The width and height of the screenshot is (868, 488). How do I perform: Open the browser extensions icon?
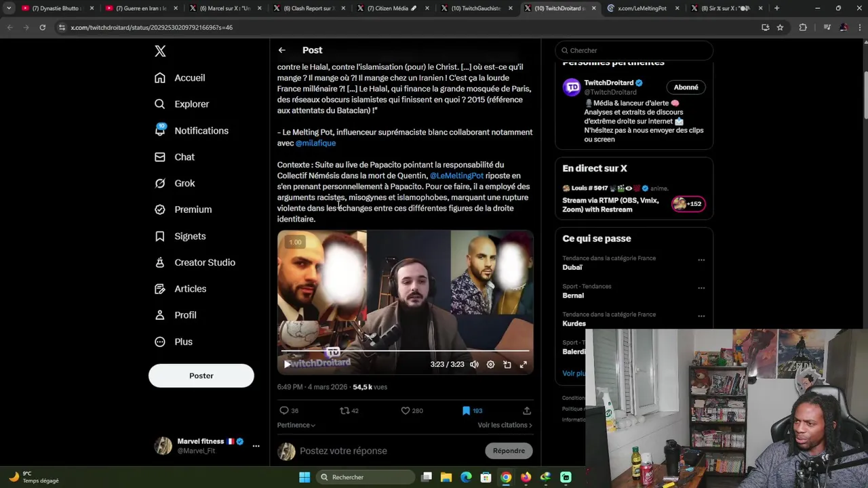click(x=803, y=27)
